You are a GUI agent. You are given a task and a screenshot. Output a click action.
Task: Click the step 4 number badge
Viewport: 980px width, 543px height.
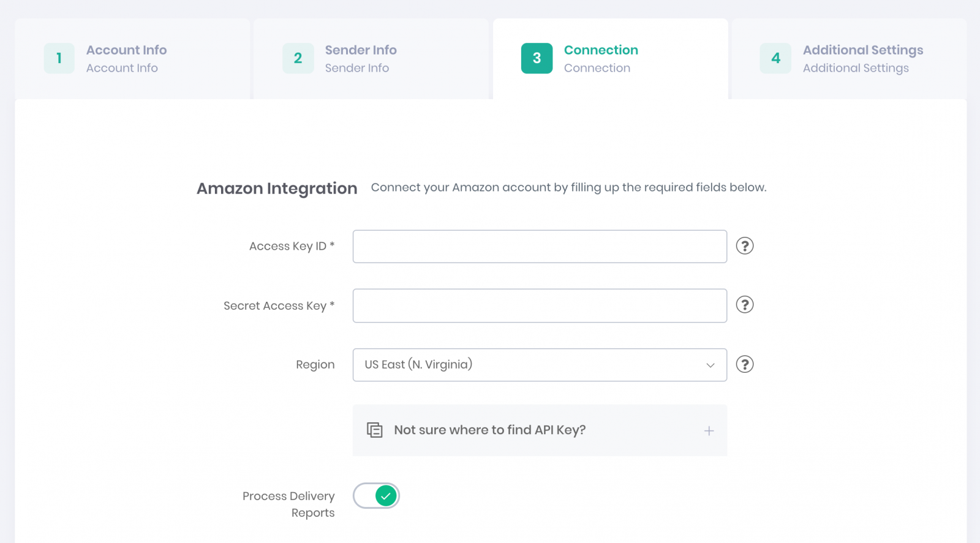point(775,58)
